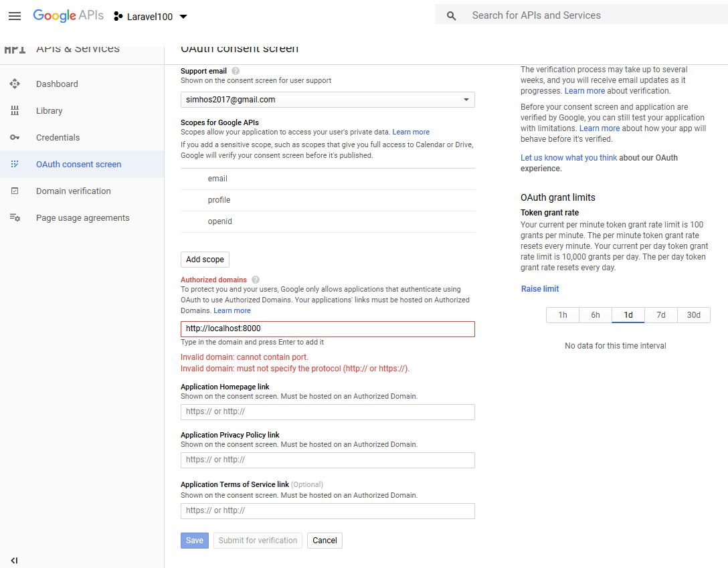728x568 pixels.
Task: Select the 7d time interval tab
Action: (660, 315)
